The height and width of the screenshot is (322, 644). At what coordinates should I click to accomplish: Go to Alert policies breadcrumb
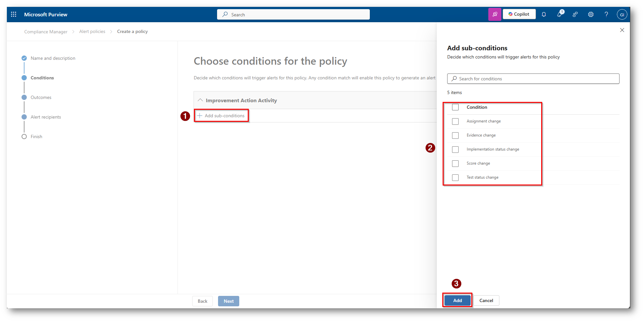[x=92, y=32]
